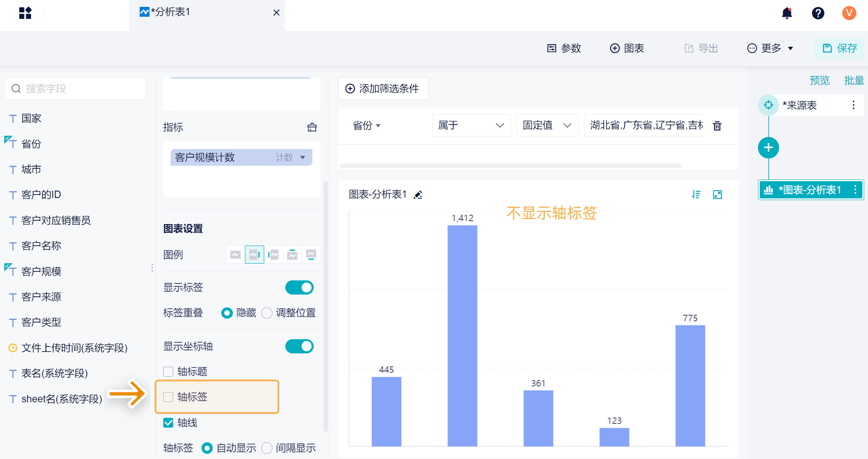Click the panel divider drag handle dots
Image resolution: width=868 pixels, height=459 pixels.
coord(152,267)
